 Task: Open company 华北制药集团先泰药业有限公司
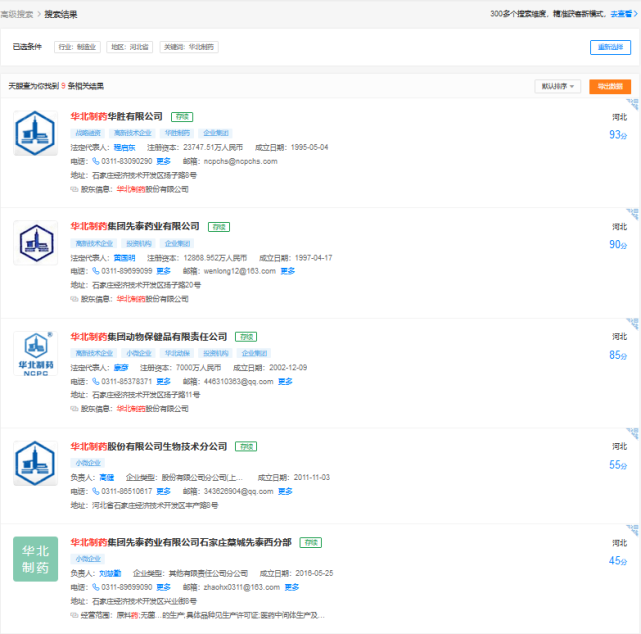135,226
